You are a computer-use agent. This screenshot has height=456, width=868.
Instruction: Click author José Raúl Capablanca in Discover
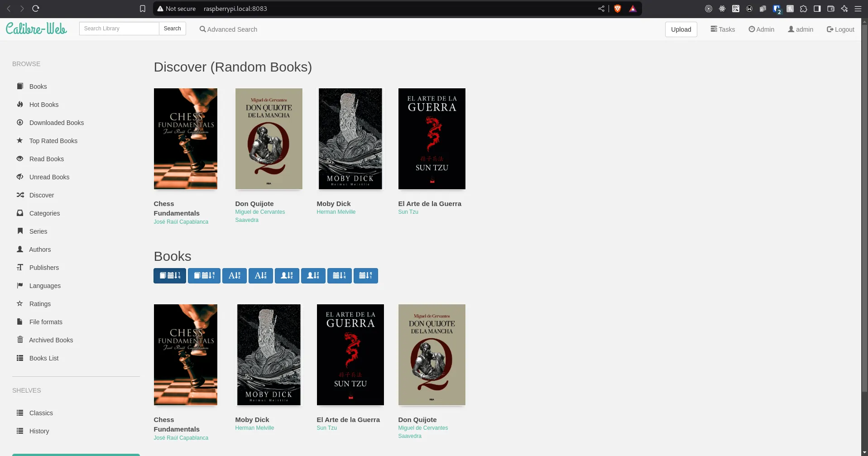click(181, 222)
